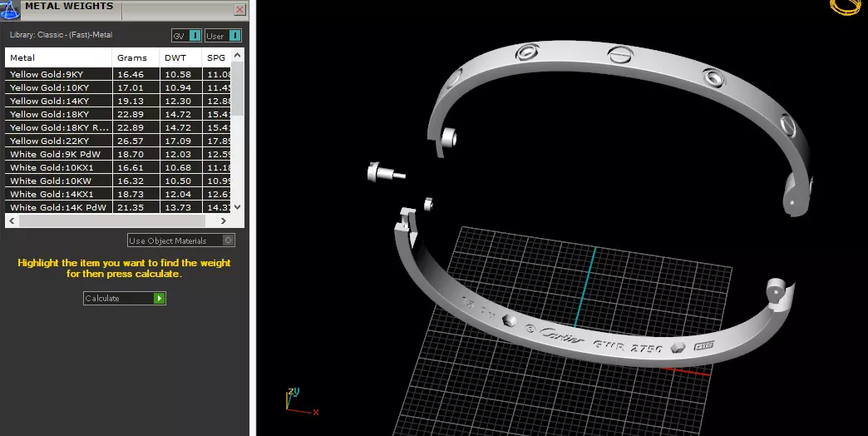Click the metal list scroll-up arrow

point(238,55)
